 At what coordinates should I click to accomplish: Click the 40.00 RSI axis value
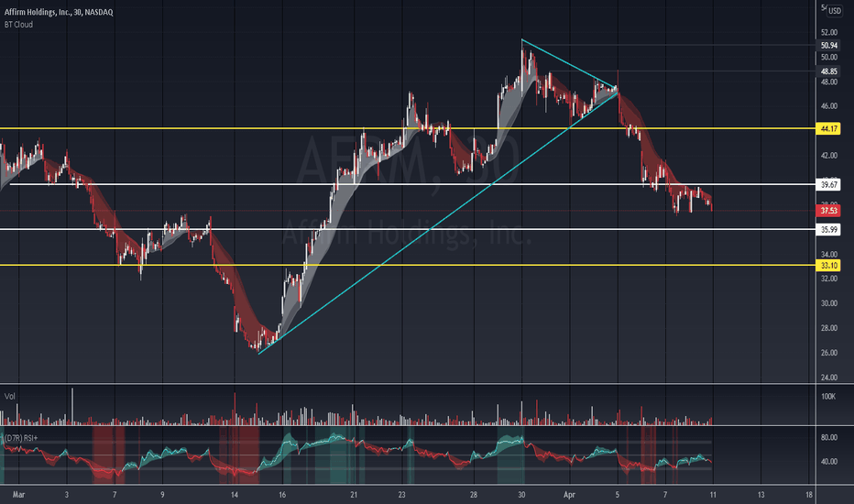pyautogui.click(x=829, y=462)
